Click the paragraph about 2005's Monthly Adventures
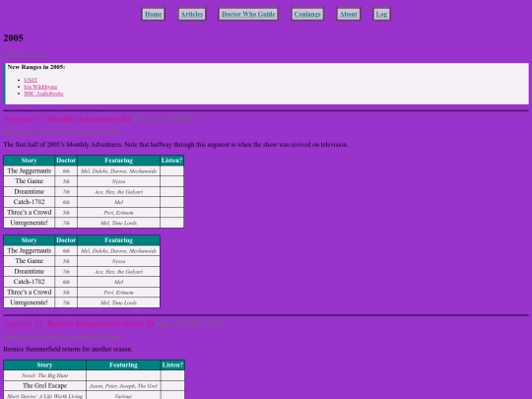The width and height of the screenshot is (532, 399). (x=175, y=145)
